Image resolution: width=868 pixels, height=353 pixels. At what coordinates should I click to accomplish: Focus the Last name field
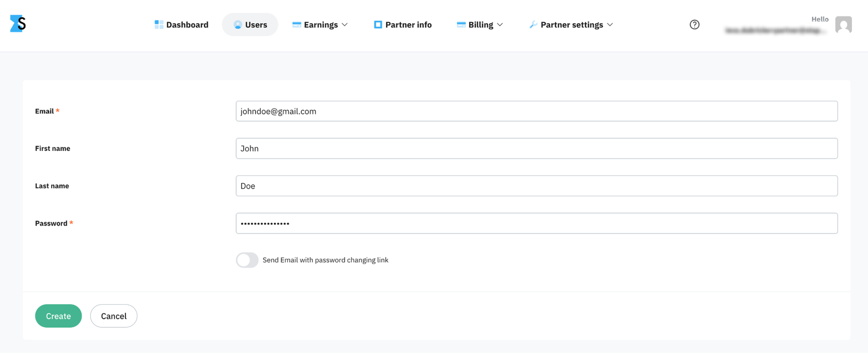(537, 186)
